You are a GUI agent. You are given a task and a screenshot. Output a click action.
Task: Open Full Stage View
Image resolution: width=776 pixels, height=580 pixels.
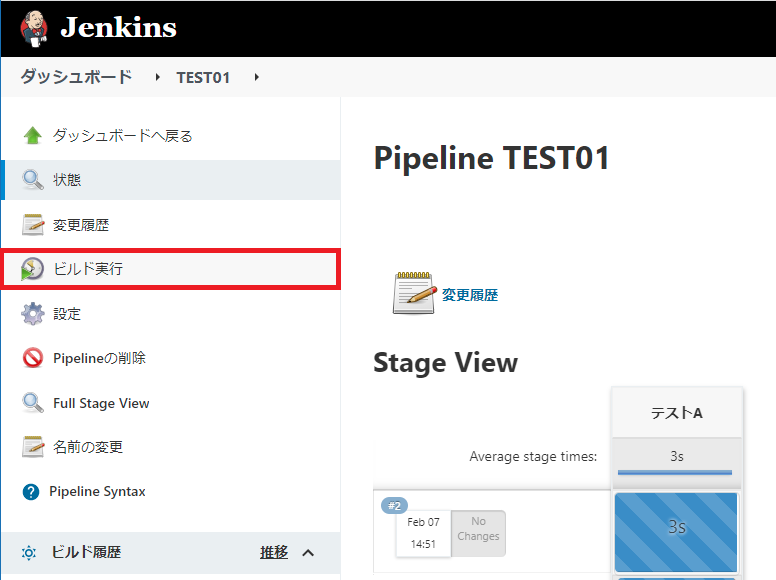(101, 403)
